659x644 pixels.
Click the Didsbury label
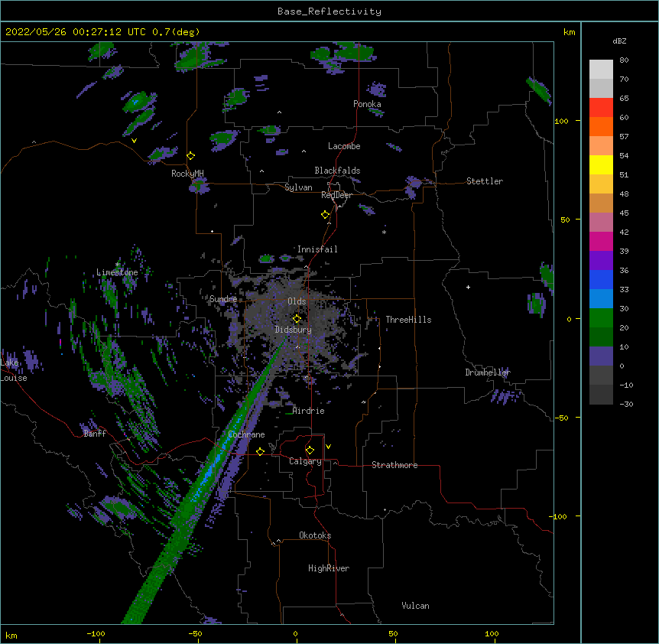tap(294, 330)
